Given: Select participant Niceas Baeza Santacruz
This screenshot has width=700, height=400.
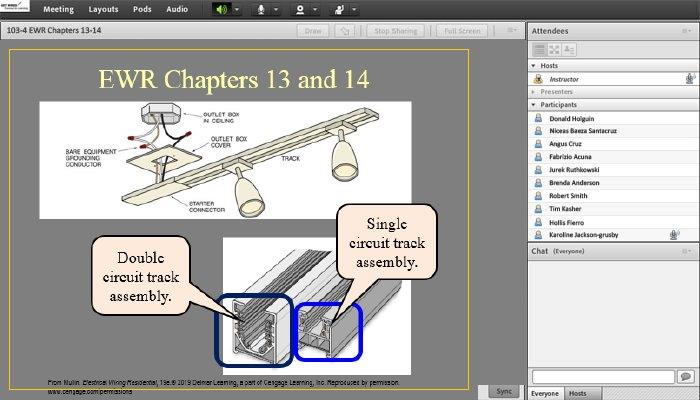Looking at the screenshot, I should coord(614,131).
